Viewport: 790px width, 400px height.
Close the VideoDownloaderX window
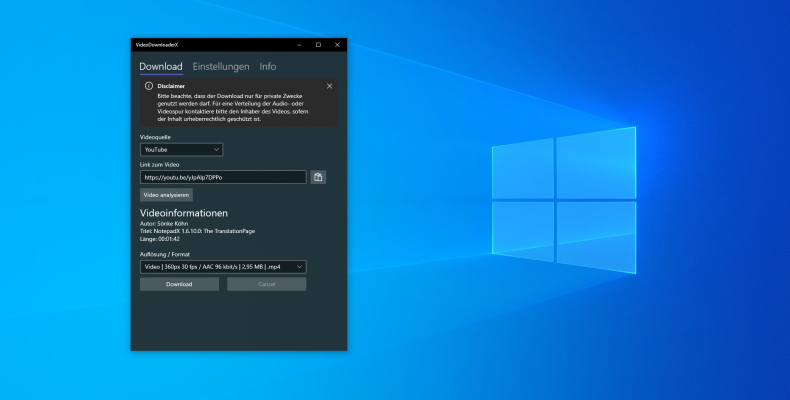337,45
